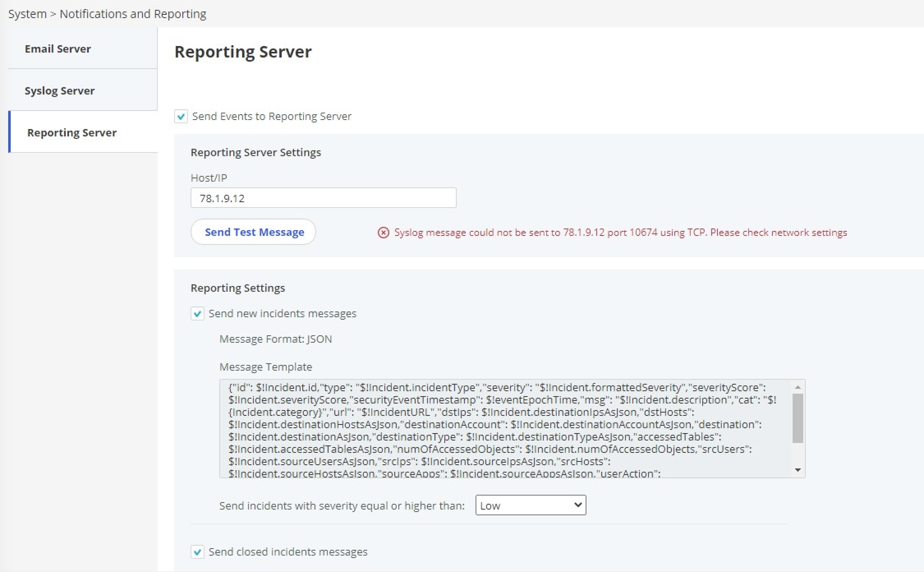
Task: Click the template scrollbar down arrow
Action: (x=798, y=470)
